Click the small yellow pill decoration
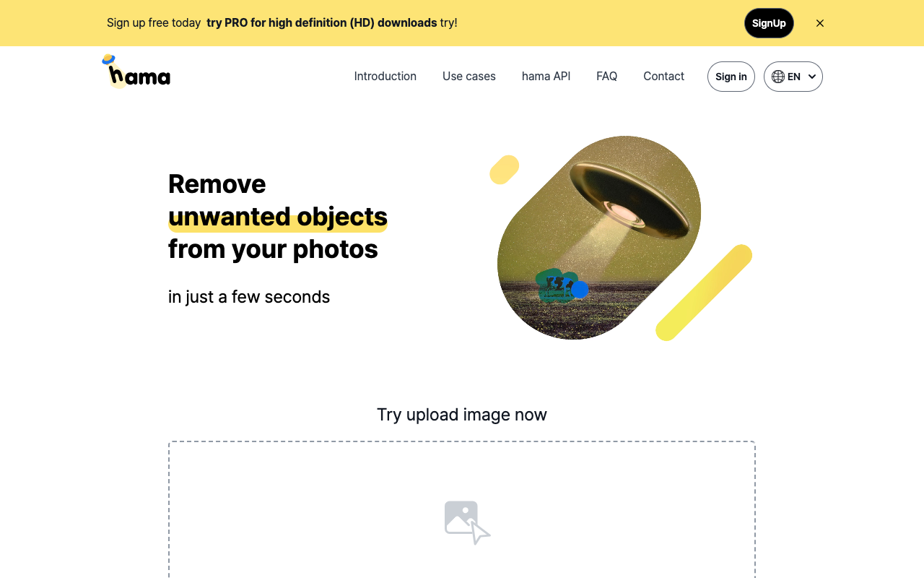 pos(505,170)
